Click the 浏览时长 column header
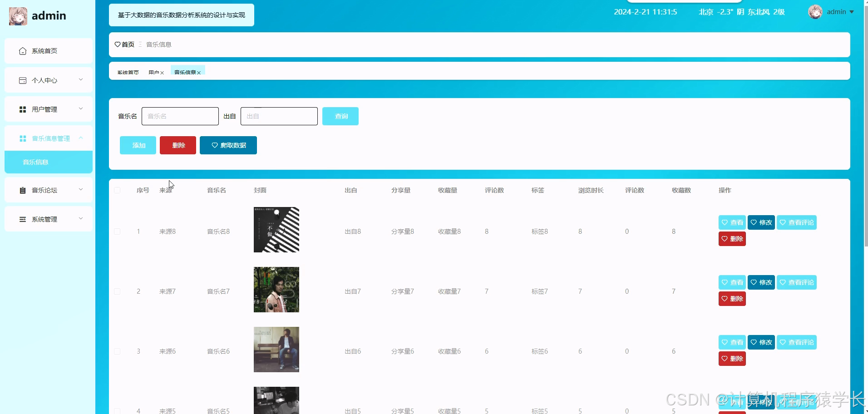868x414 pixels. pyautogui.click(x=591, y=190)
